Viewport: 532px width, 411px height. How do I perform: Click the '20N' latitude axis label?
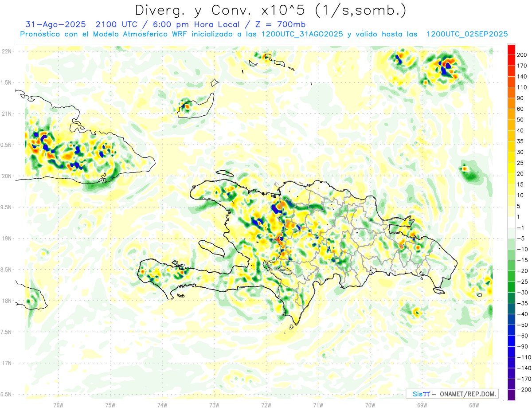[x=6, y=176]
